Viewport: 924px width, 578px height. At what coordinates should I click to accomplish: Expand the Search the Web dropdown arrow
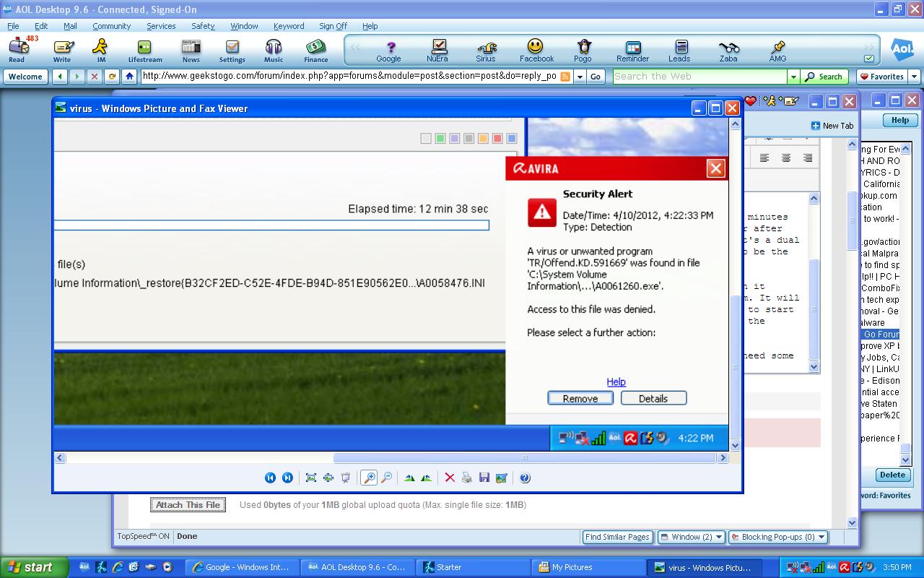[x=793, y=76]
